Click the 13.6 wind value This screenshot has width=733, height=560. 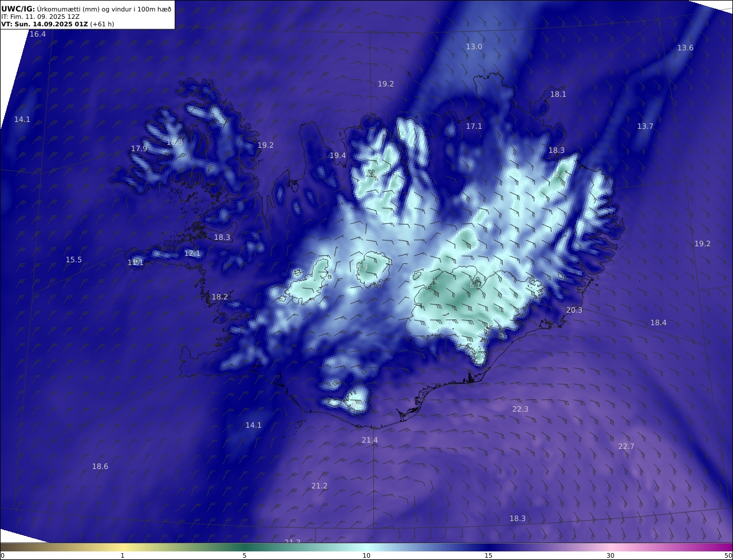point(685,48)
